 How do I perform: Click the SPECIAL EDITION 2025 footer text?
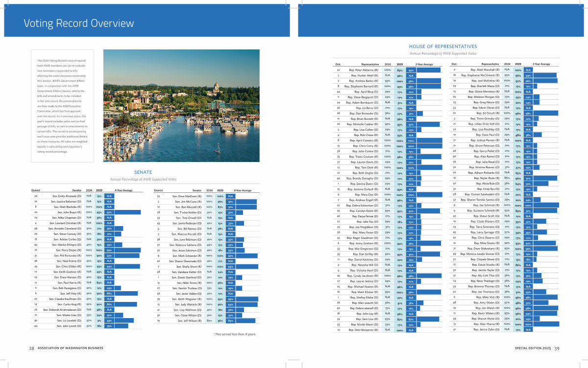point(533,348)
